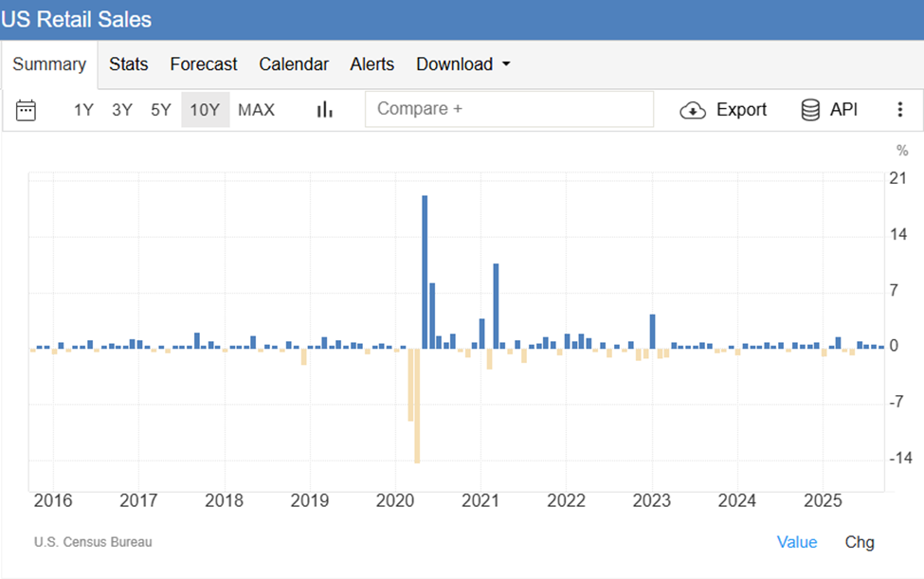
Task: Click the API database stack icon
Action: click(x=810, y=110)
